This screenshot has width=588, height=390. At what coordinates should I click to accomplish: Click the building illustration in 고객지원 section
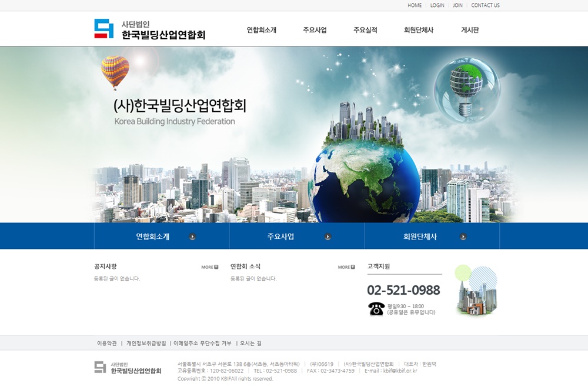click(476, 291)
